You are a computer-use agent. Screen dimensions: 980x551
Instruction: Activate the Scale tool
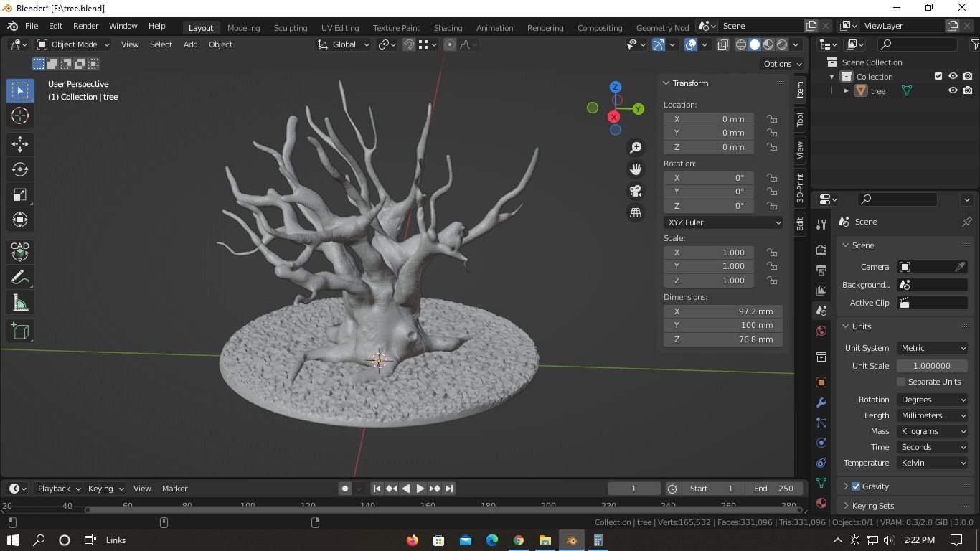[x=20, y=195]
